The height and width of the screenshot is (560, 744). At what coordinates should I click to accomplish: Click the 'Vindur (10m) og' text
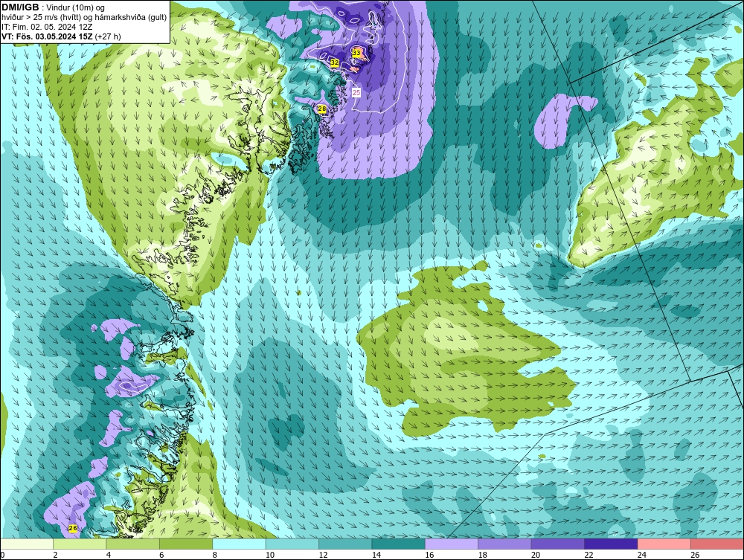[77, 7]
